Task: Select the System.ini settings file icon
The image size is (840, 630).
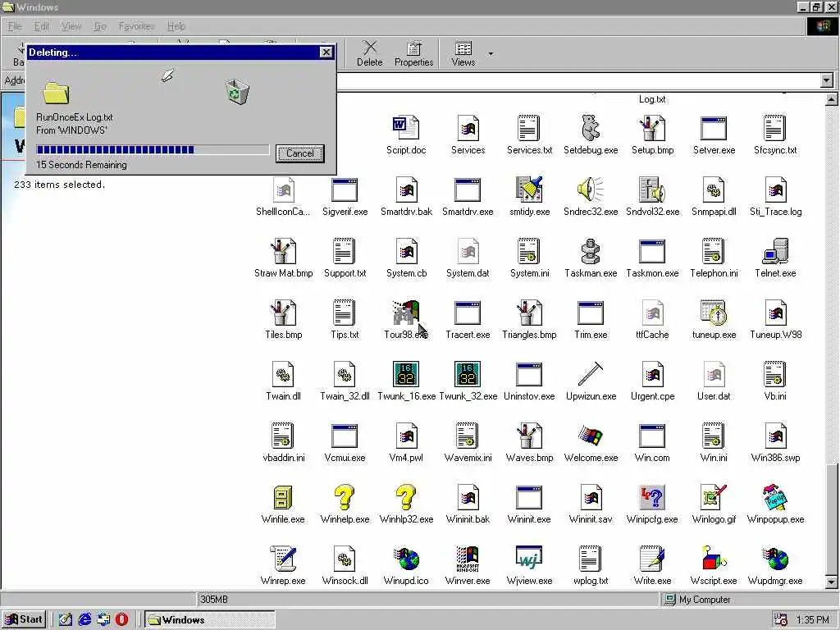Action: pos(529,251)
